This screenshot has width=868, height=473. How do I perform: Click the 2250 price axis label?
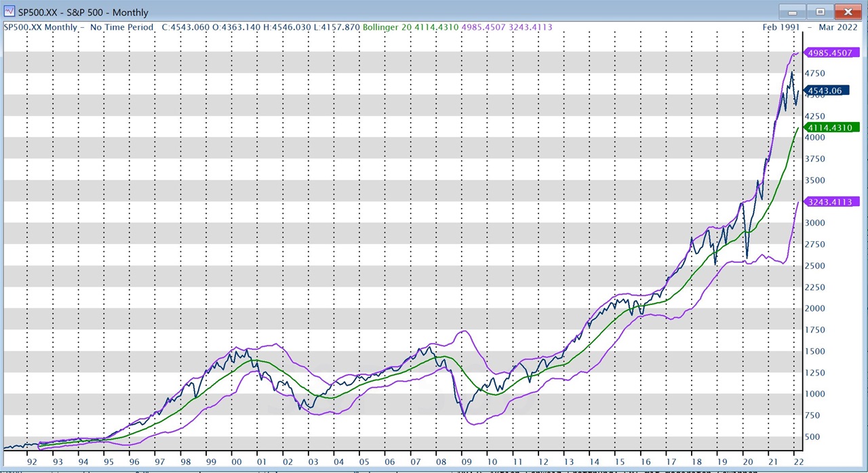815,287
